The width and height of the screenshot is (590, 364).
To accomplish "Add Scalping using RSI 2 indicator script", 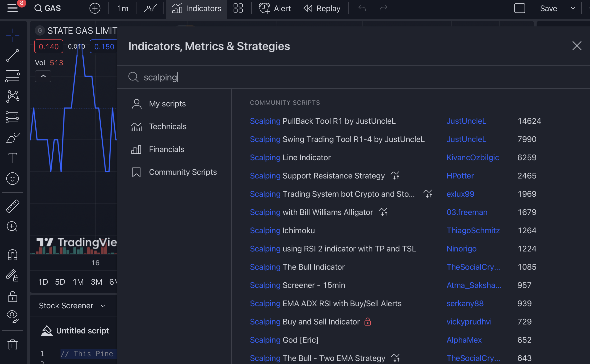I will point(333,249).
